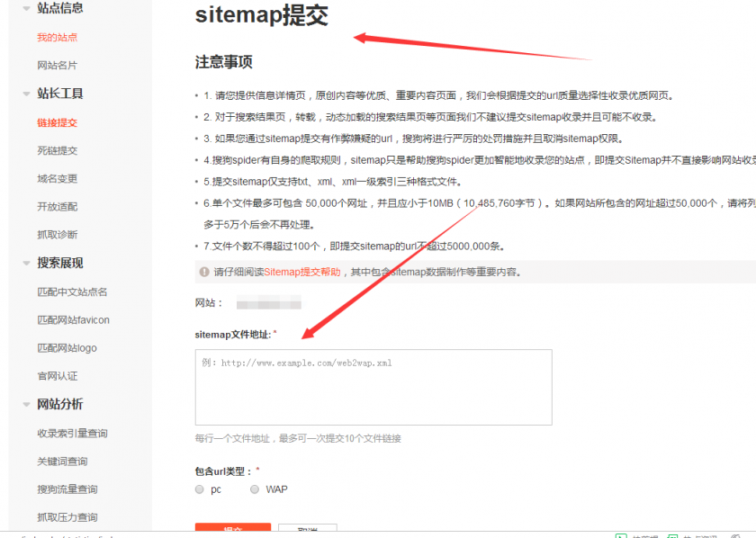Click the 取消 cancel button
Screen dimensions: 756x538
pyautogui.click(x=307, y=530)
